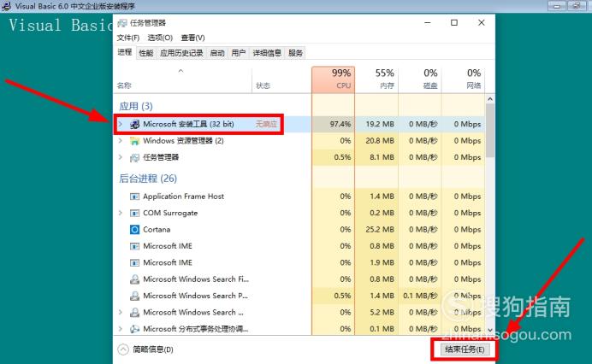Viewport: 592px width, 364px height.
Task: Sort by the 99% CPU column header
Action: click(x=334, y=79)
